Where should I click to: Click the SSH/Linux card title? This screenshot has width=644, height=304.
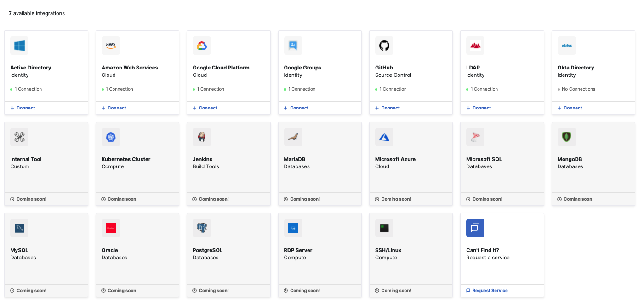388,250
